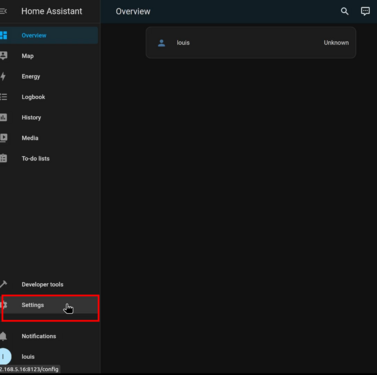
Task: Open the Assist chat icon
Action: coord(365,11)
